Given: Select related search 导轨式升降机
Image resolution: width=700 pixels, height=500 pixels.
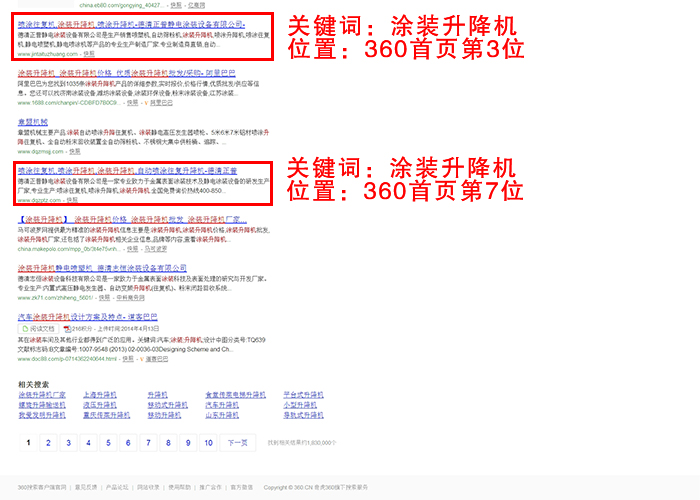Looking at the screenshot, I should click(x=303, y=415).
